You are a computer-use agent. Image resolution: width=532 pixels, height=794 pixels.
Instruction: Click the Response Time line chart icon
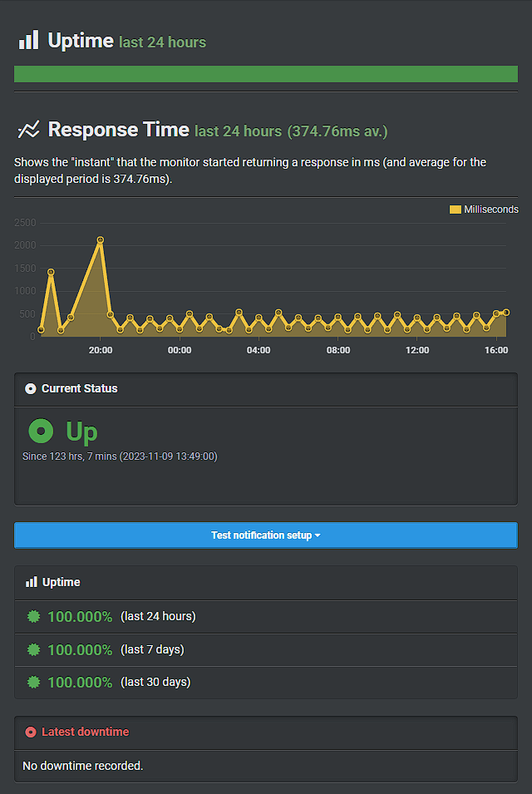click(28, 130)
